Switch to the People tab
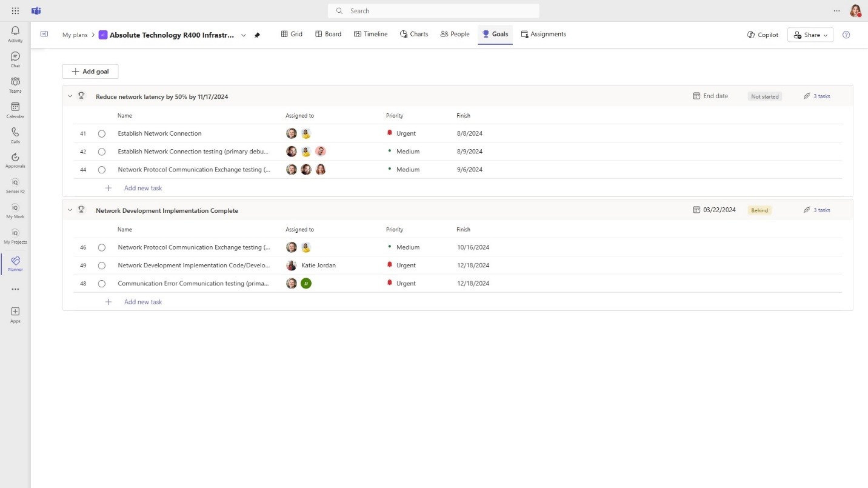This screenshot has height=488, width=868. pyautogui.click(x=455, y=34)
